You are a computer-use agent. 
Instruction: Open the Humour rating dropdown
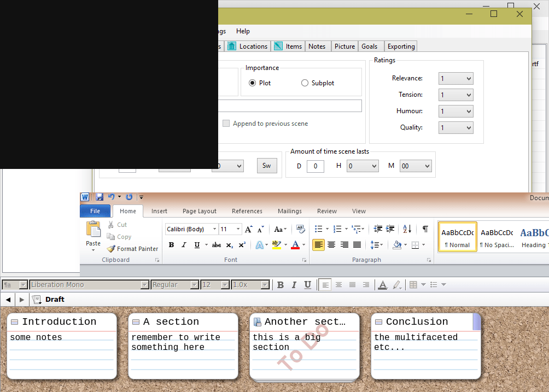point(456,112)
